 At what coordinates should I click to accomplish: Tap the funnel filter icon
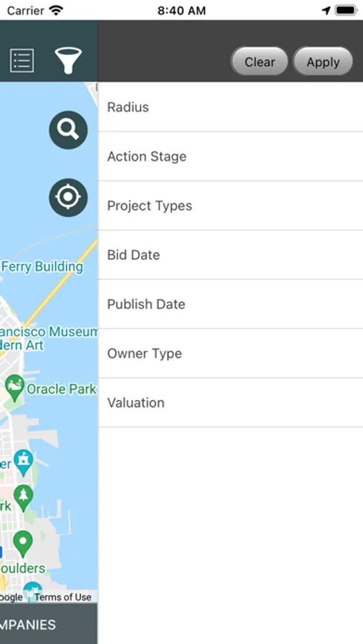pos(68,60)
